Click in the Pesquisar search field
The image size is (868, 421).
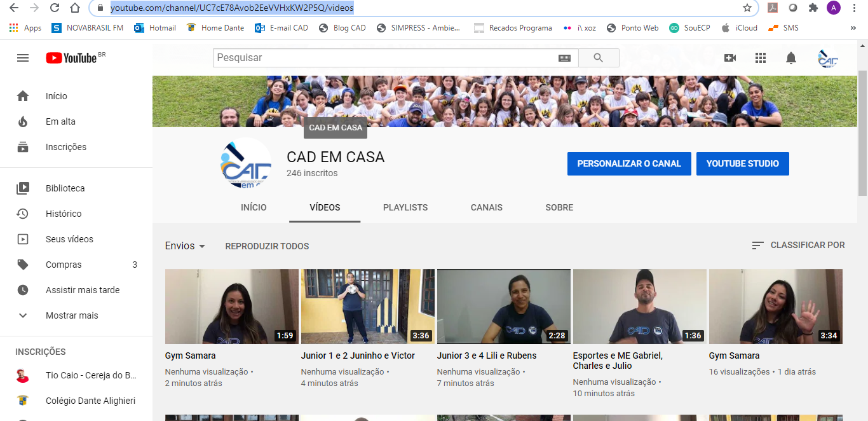pos(384,58)
